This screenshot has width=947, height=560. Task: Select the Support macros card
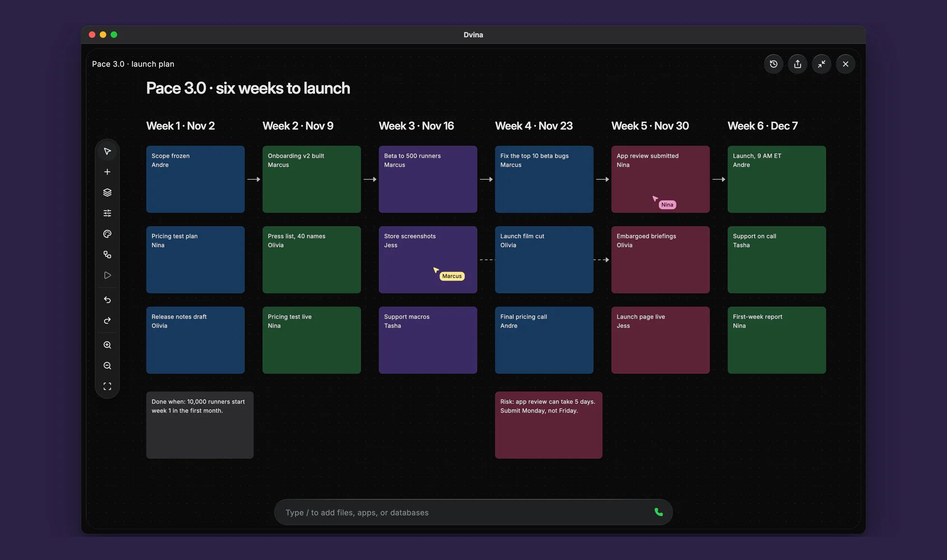pos(428,340)
